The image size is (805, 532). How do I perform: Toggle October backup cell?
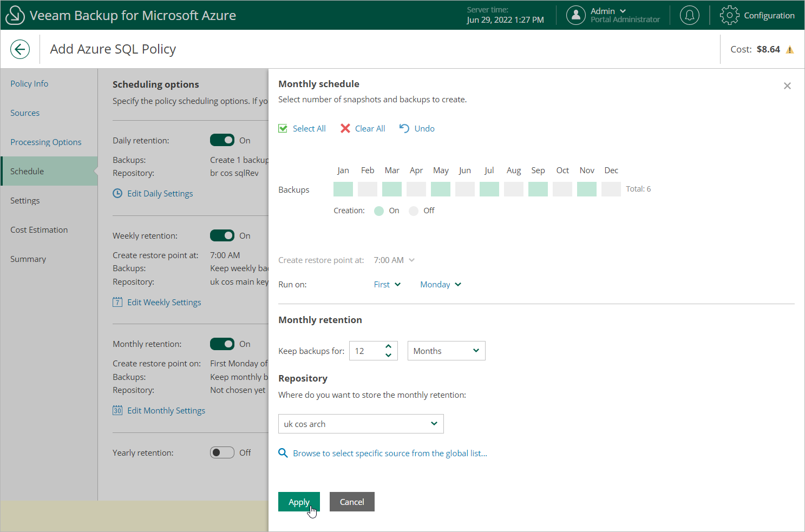(562, 189)
